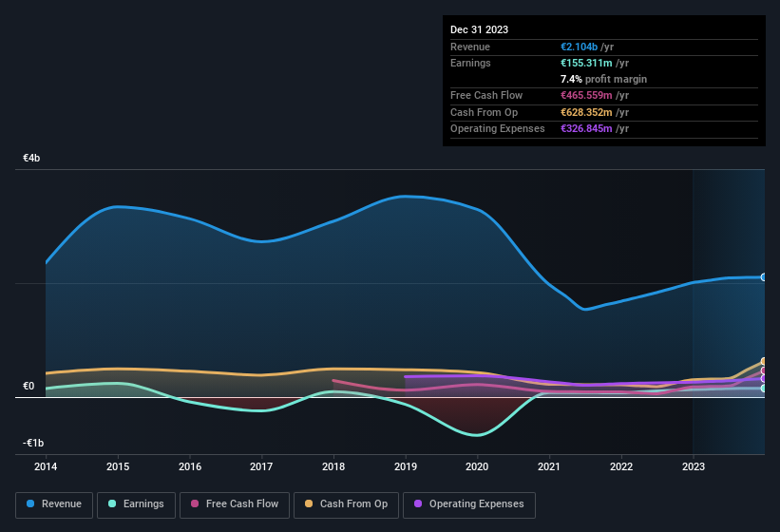The height and width of the screenshot is (532, 780).
Task: Click the €4b y-axis label
Action: pos(31,158)
